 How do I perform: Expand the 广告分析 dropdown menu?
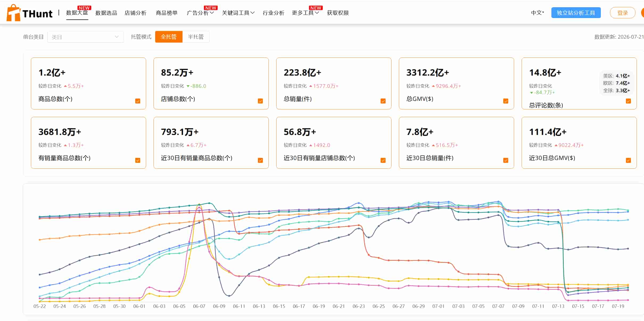coord(200,13)
